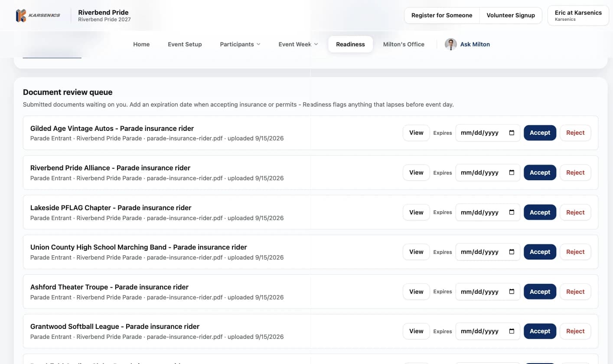Reject Riverbend Pride Alliance document
The image size is (613, 364).
coord(575,172)
